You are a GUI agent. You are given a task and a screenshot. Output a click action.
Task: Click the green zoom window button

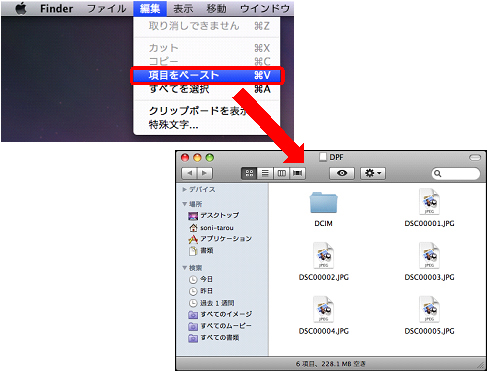pyautogui.click(x=210, y=157)
